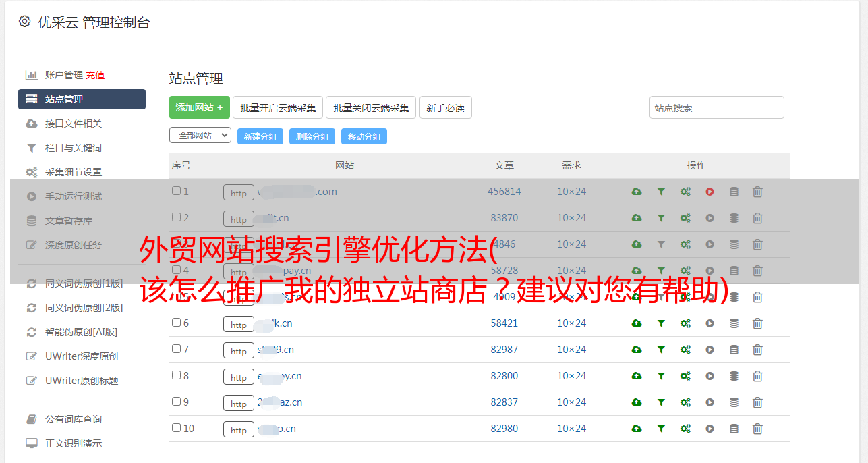Click the http button in row 10
This screenshot has height=463, width=868.
point(239,429)
